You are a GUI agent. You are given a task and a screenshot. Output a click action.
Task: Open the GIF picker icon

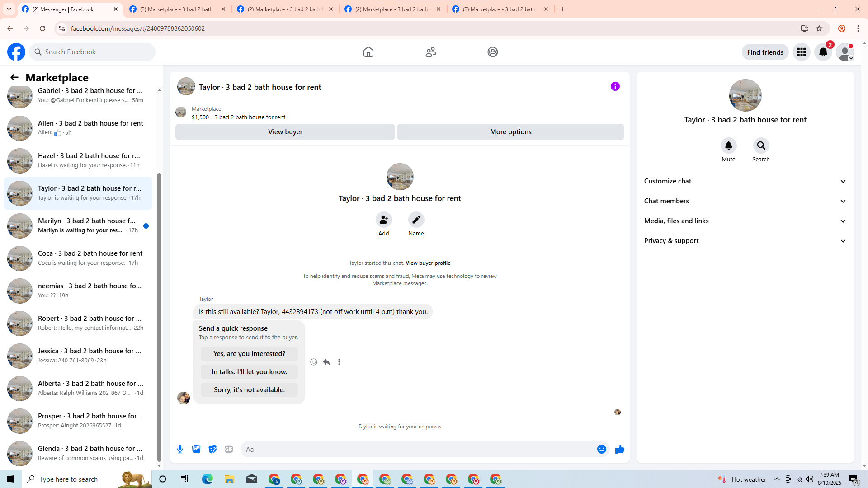(x=229, y=449)
